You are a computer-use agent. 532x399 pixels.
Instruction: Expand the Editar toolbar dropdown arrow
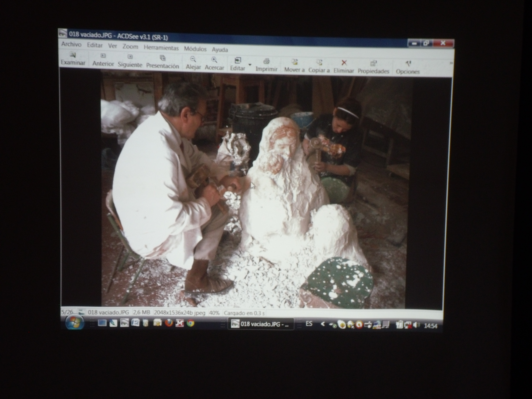[250, 64]
